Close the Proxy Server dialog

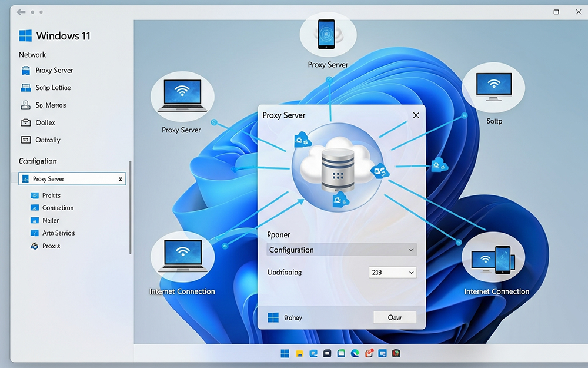(416, 115)
